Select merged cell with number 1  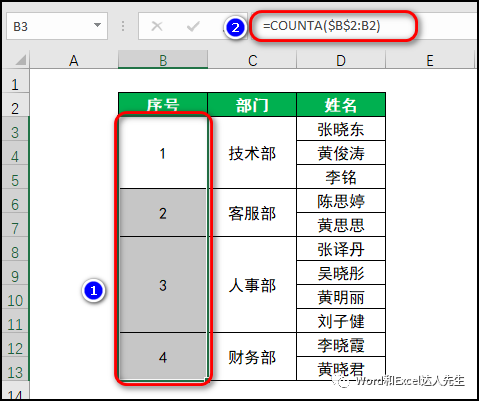(163, 153)
